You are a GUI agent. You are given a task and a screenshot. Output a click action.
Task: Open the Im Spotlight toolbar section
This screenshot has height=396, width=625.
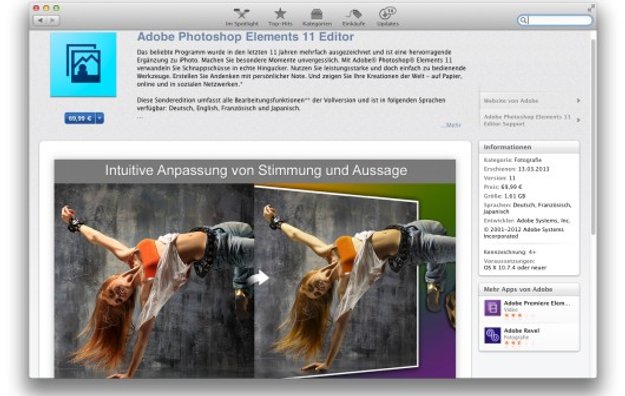(242, 18)
